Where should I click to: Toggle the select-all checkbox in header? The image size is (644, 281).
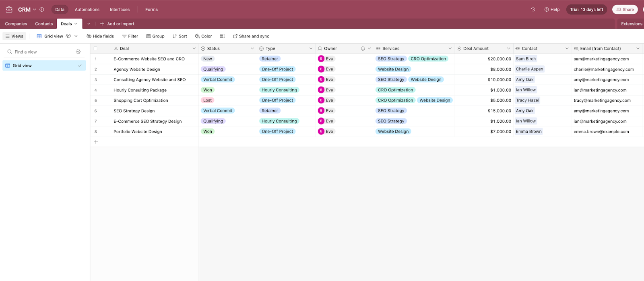[95, 48]
